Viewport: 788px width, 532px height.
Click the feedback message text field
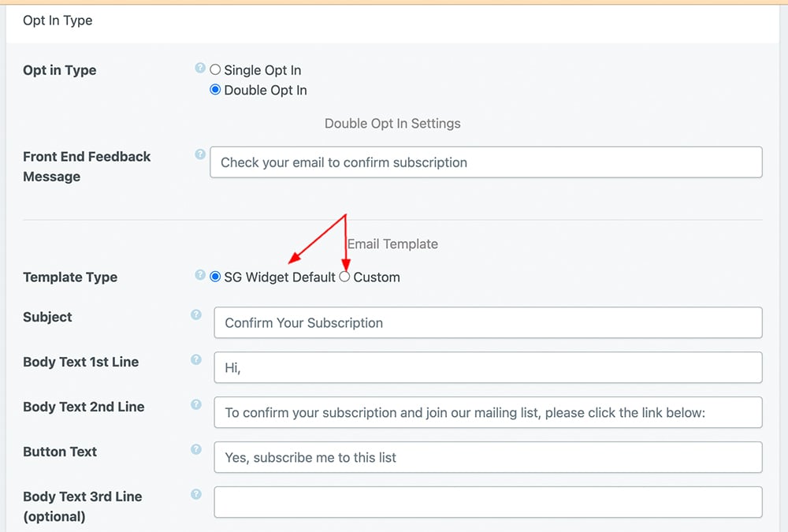(x=486, y=162)
